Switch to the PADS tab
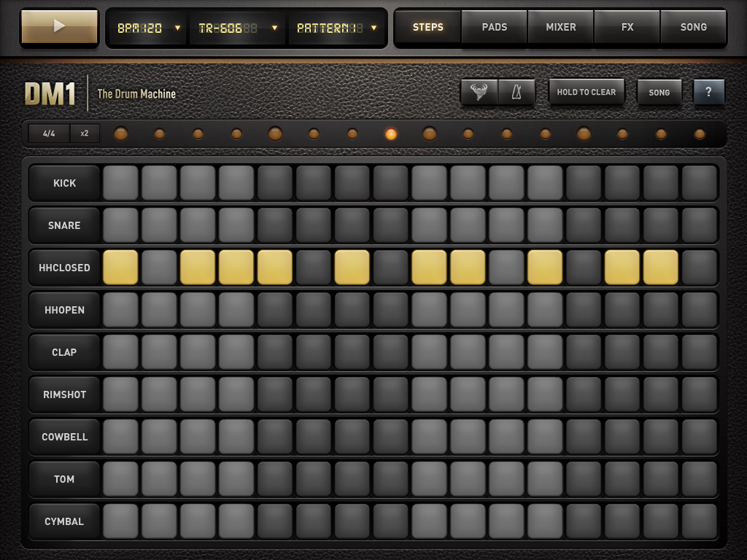 [494, 27]
